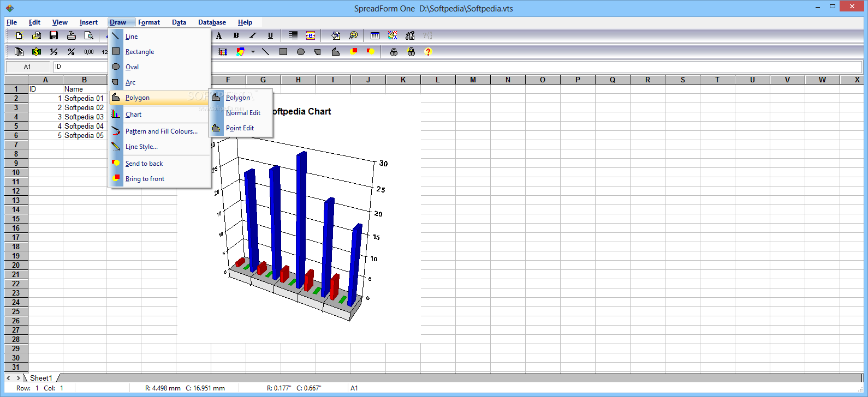Open the Data menu
This screenshot has width=868, height=397.
[179, 22]
